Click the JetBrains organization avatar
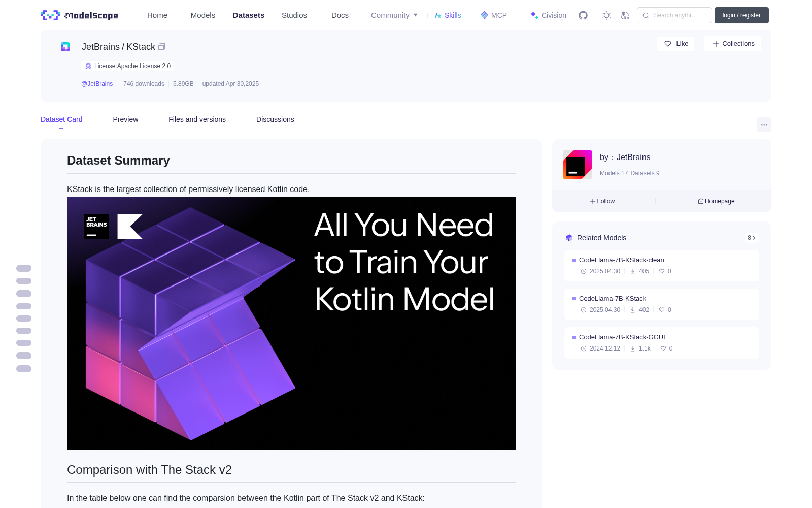Screen dimensions: 812x508 (x=578, y=165)
